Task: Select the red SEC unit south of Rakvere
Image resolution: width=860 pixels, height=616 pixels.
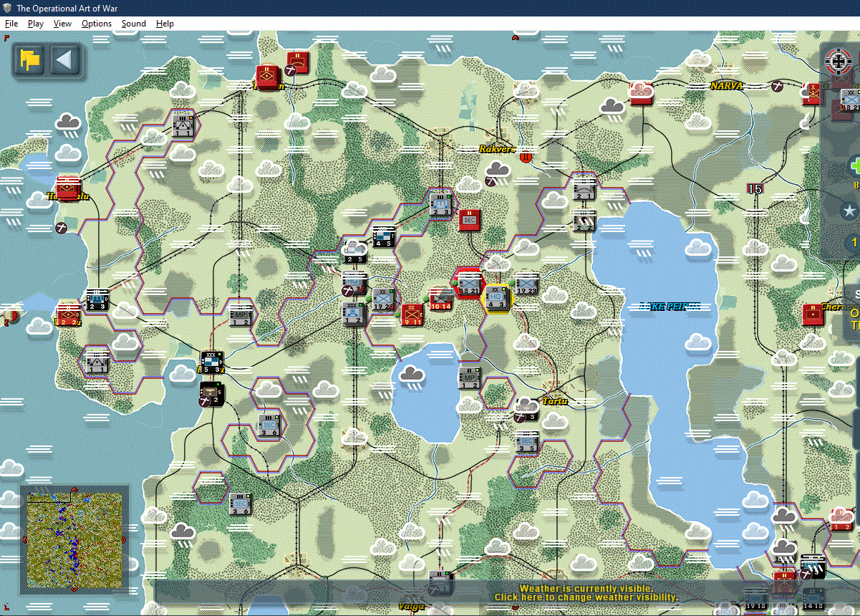Action: (470, 219)
